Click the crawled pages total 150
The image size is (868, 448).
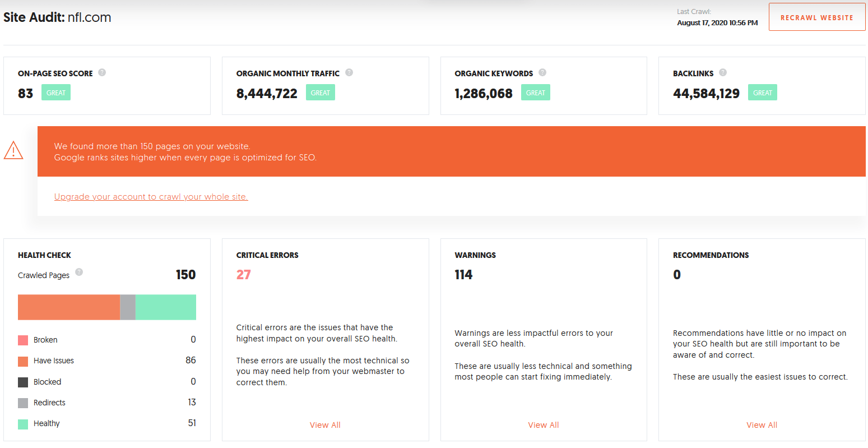click(x=185, y=275)
